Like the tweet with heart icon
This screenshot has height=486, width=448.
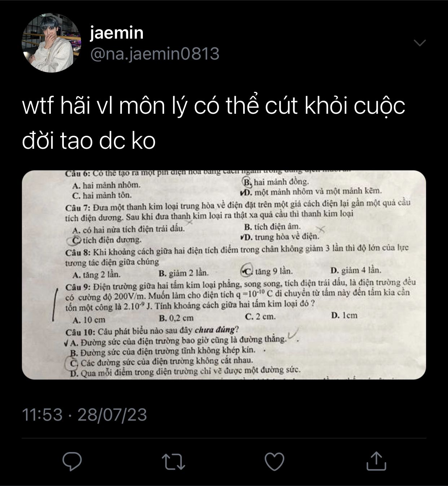click(274, 461)
